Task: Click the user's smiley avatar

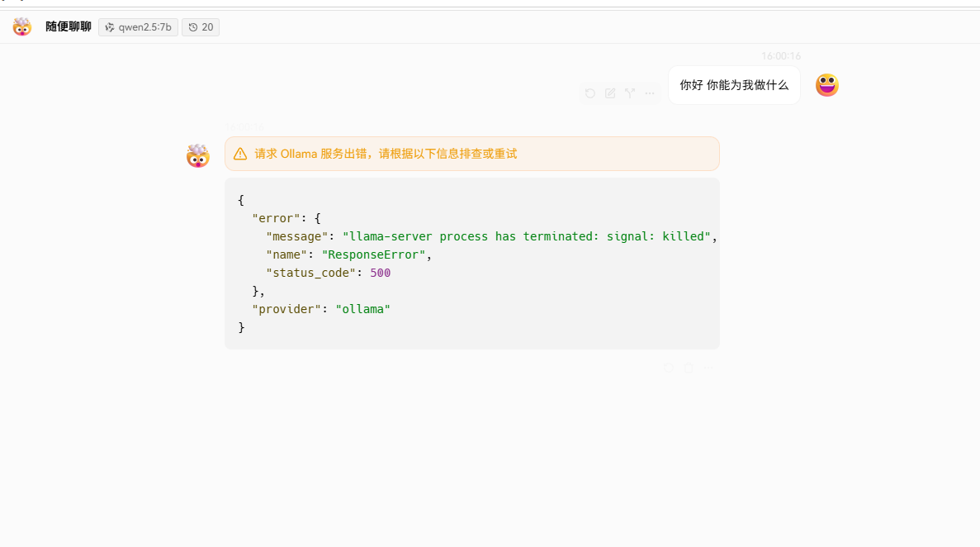Action: [x=827, y=85]
